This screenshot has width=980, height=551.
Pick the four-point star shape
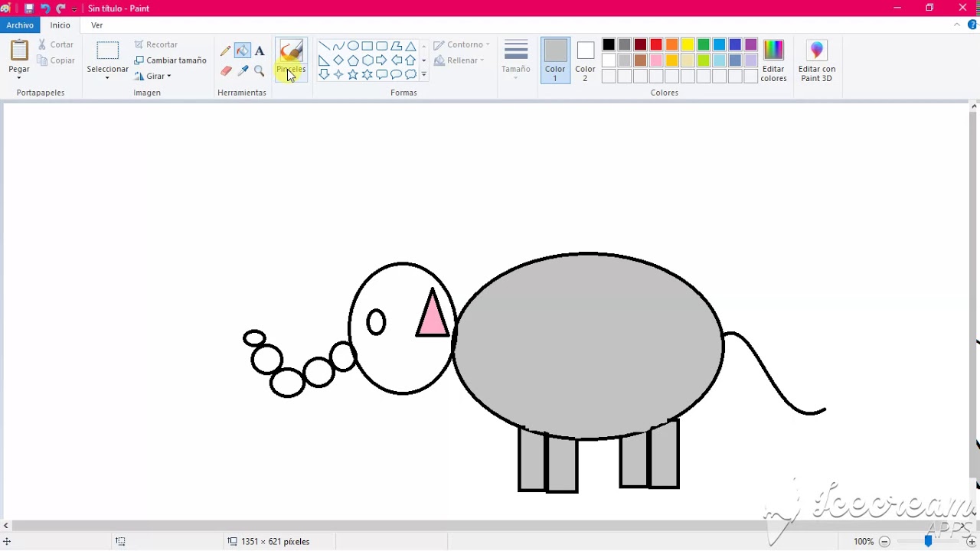point(338,74)
